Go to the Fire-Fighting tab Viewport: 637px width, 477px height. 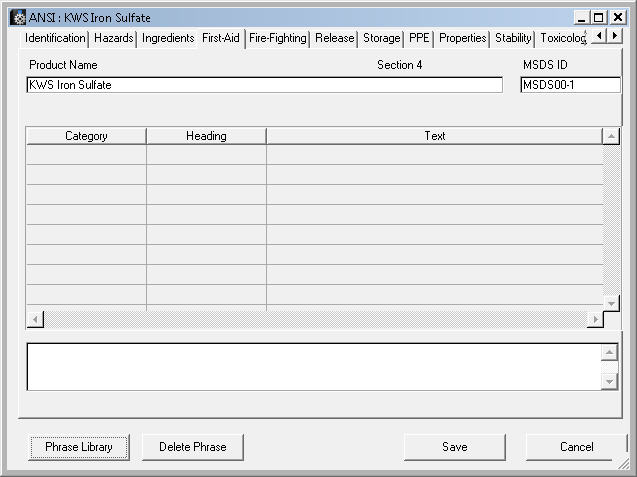click(278, 38)
